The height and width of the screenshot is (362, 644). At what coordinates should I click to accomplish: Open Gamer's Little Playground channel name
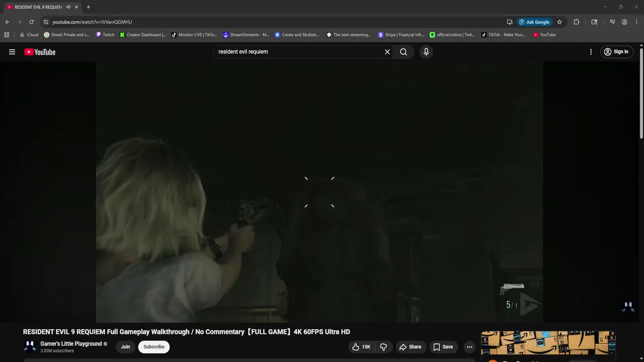(71, 344)
